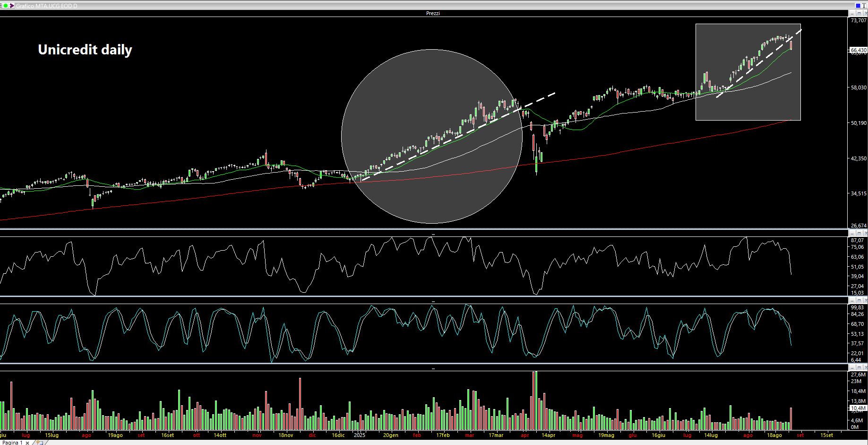
Task: Click the 15set date axis label
Action: 826,435
